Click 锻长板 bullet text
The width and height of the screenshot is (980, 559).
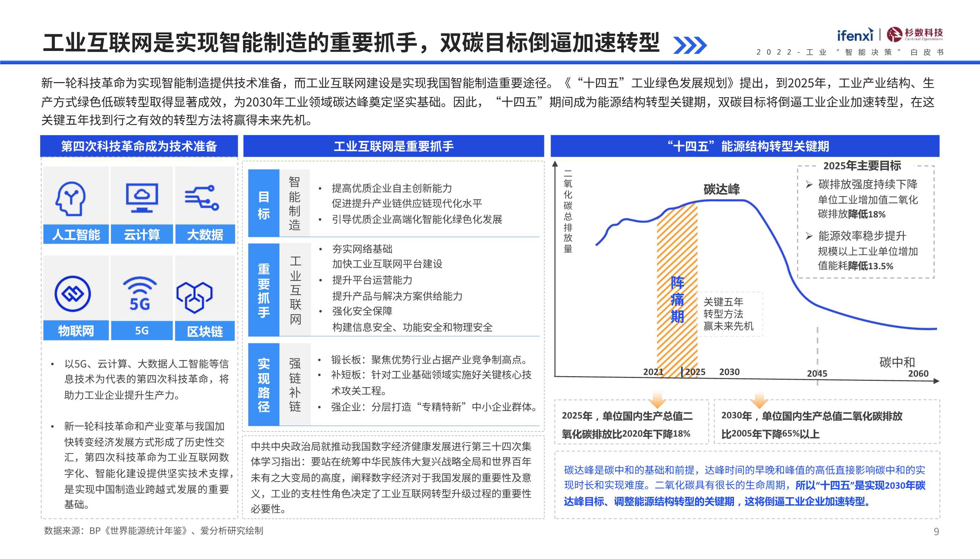[431, 359]
